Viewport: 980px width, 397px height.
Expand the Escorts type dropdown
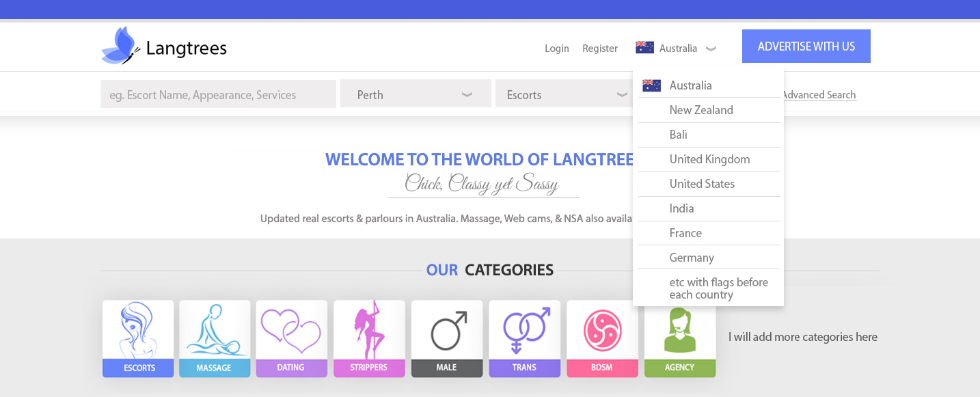561,94
